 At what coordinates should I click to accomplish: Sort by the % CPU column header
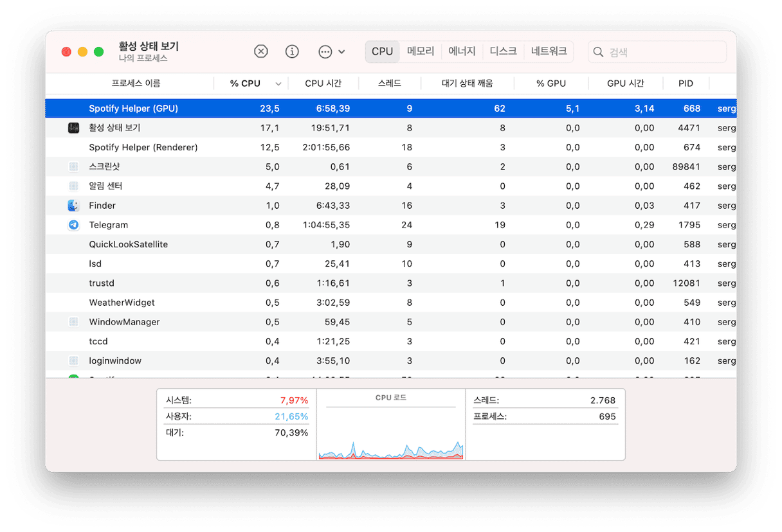(245, 84)
